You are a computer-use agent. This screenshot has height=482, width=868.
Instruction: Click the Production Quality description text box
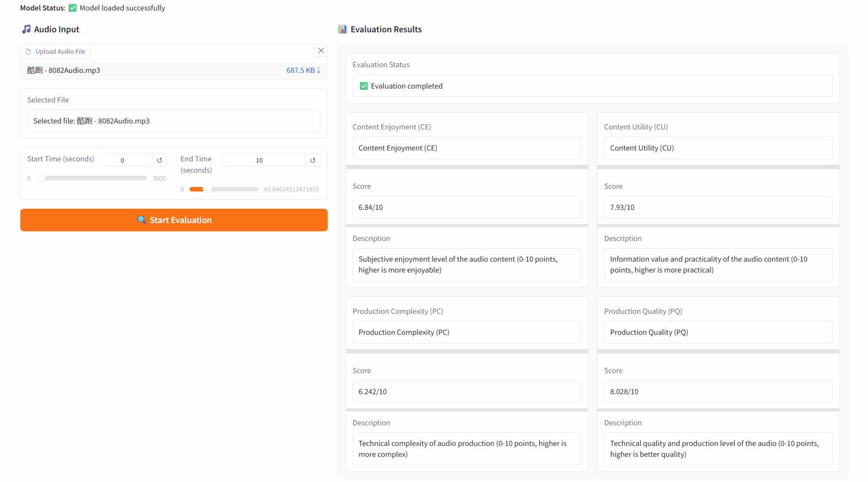tap(718, 449)
